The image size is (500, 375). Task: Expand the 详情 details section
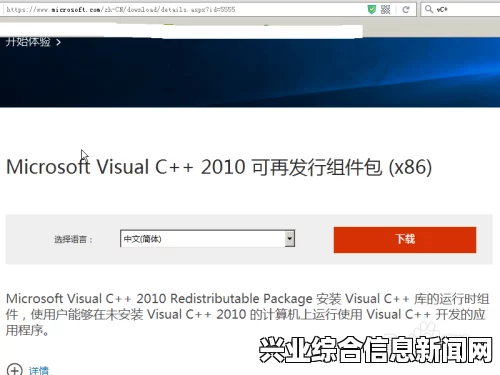coord(39,370)
